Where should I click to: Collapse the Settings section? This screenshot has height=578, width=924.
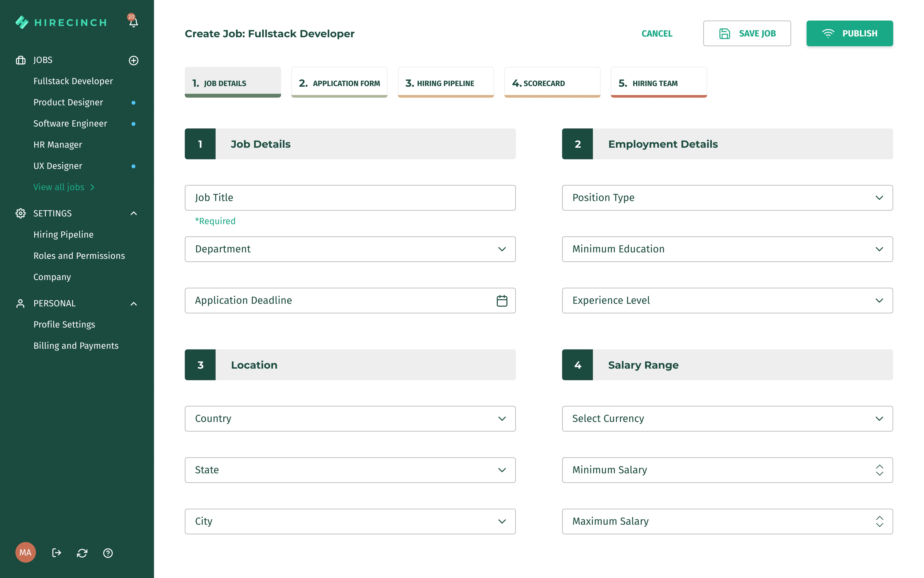[134, 213]
